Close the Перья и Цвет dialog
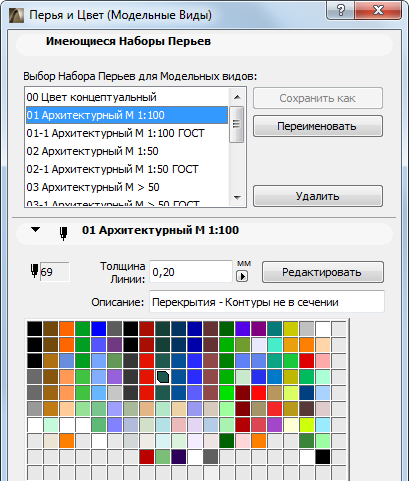The width and height of the screenshot is (409, 481). [378, 10]
